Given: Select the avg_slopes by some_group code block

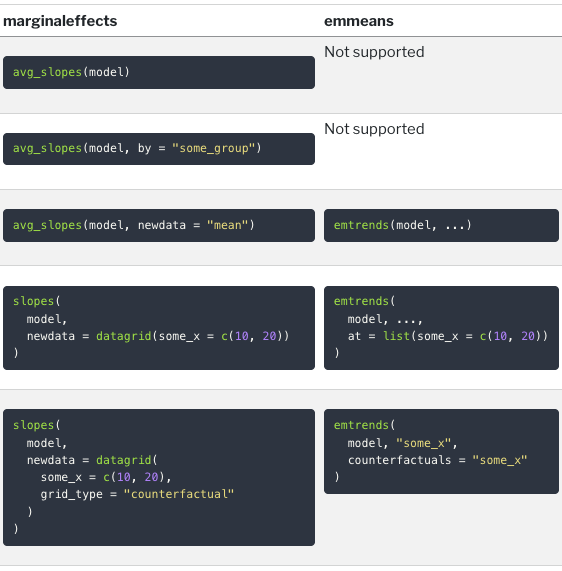Looking at the screenshot, I should tap(159, 149).
